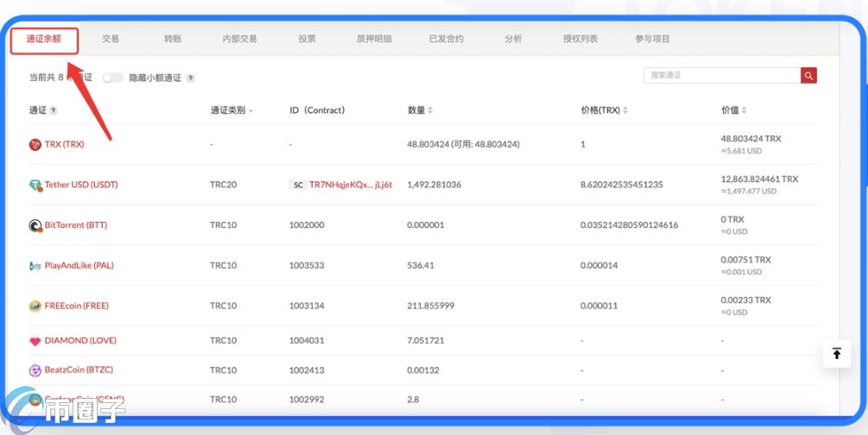Select the 内部交易 tab
The height and width of the screenshot is (435, 868).
pyautogui.click(x=240, y=39)
